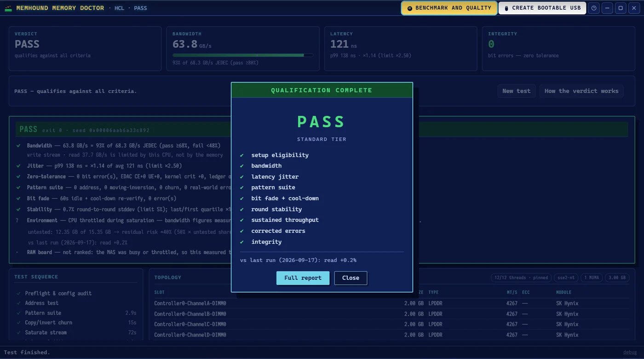The image size is (644, 359).
Task: Select the Saturate stream step
Action: point(76,332)
